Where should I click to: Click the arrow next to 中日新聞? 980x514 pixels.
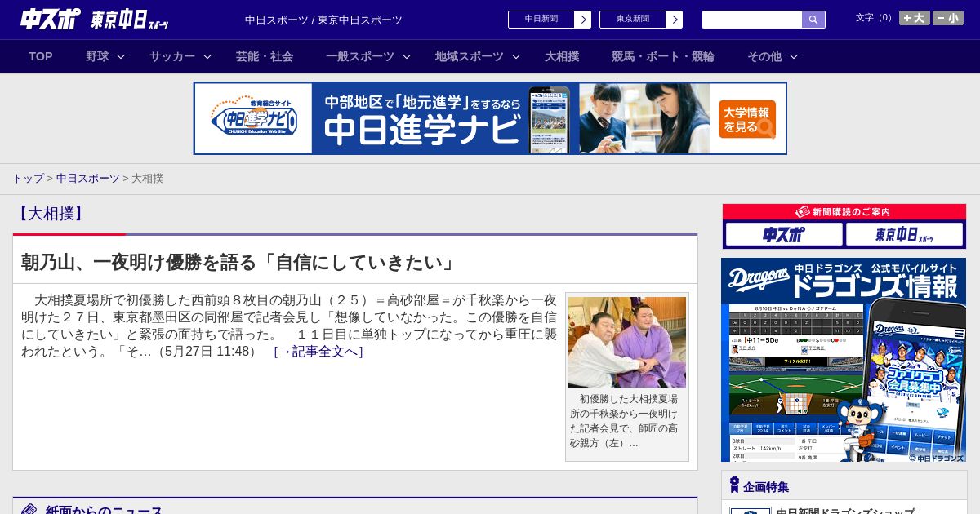coord(582,20)
